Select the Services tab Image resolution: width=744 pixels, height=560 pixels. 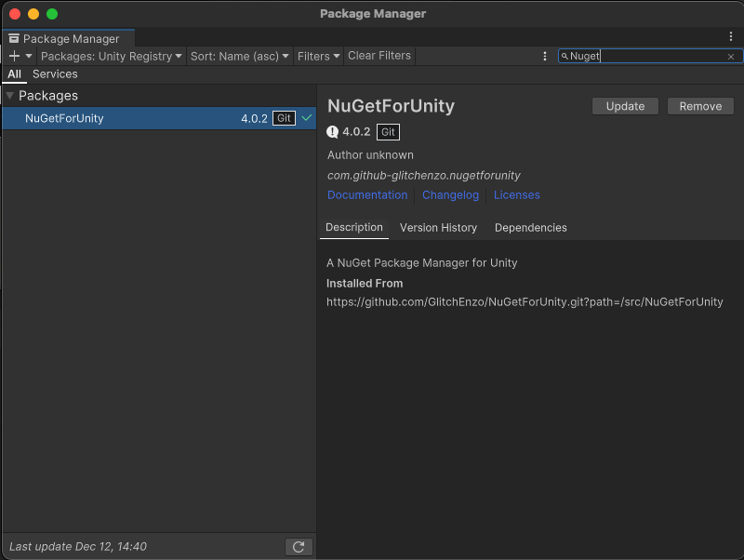(55, 74)
